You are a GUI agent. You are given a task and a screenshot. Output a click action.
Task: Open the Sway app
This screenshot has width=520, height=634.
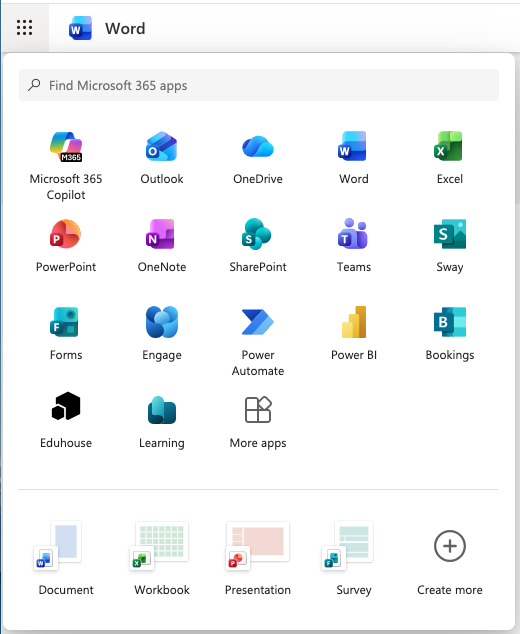(x=450, y=246)
